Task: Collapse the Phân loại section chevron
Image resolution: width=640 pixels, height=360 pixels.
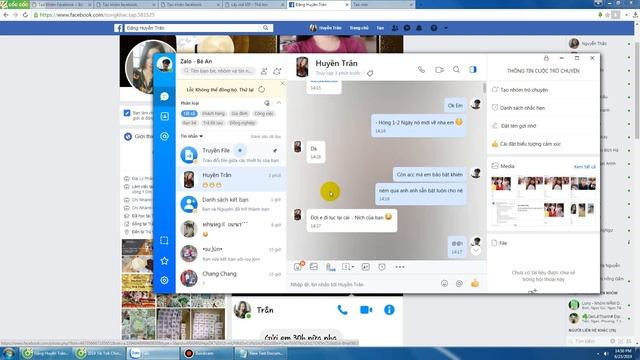Action: (x=279, y=103)
